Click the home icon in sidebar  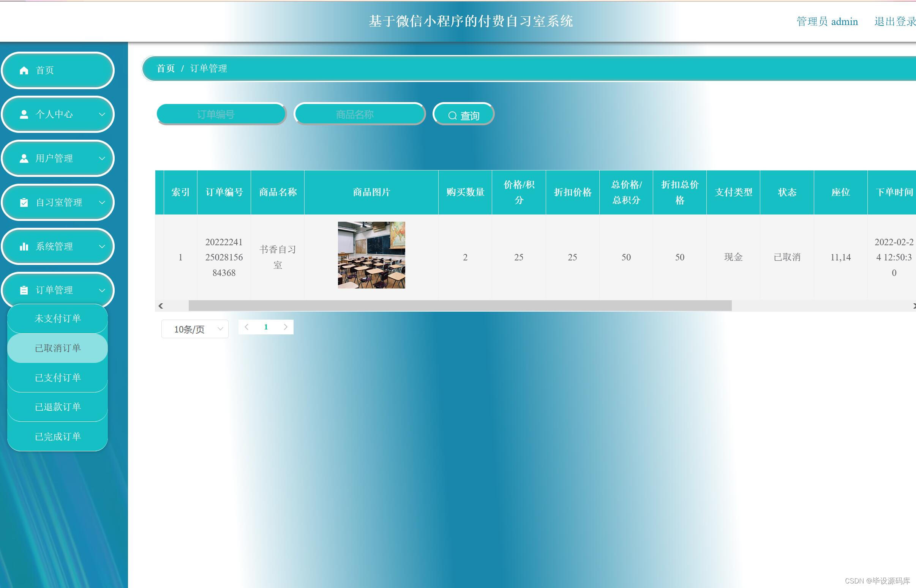(x=24, y=70)
